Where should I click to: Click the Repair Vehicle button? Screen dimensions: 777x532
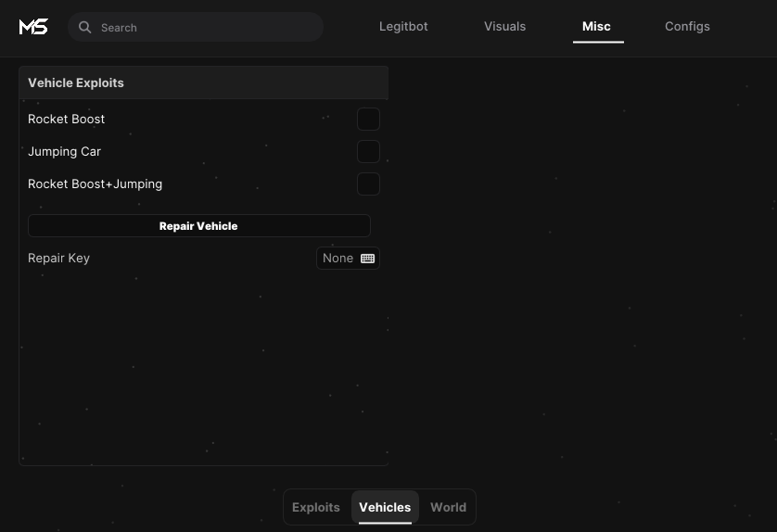(x=199, y=226)
